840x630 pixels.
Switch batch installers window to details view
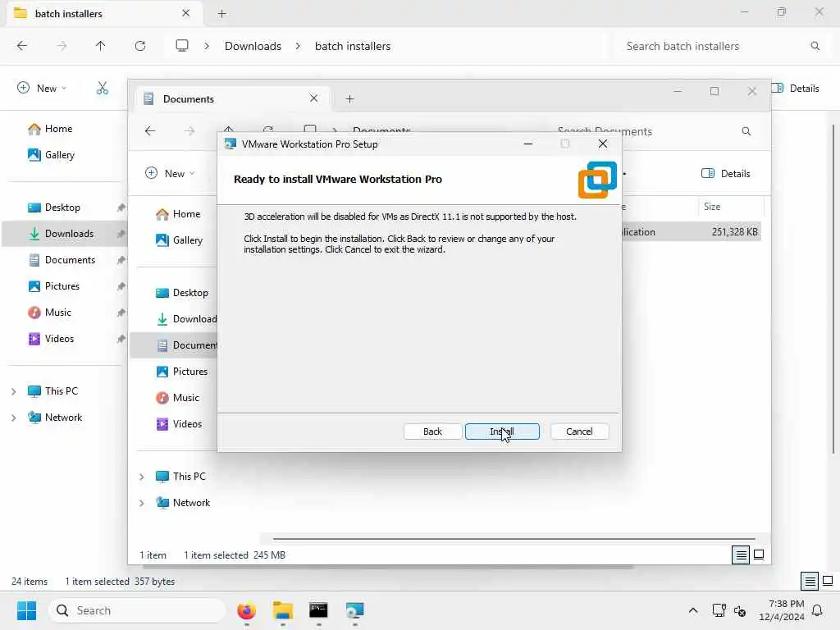click(810, 582)
